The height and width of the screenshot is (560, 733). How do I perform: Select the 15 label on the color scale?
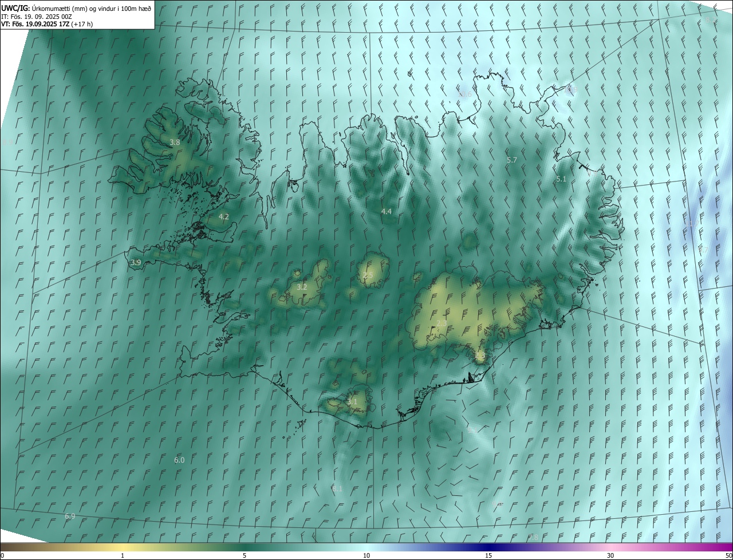(488, 555)
